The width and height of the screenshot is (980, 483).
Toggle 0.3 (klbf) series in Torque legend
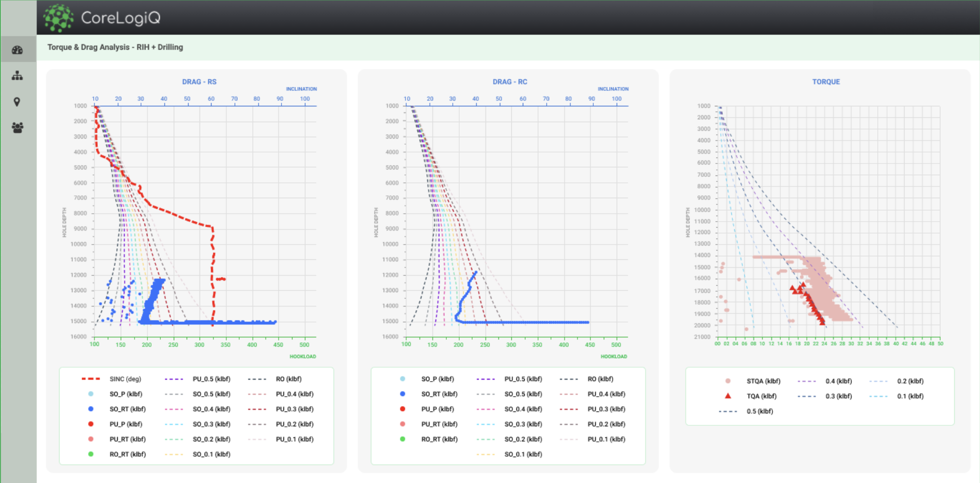[x=838, y=396]
